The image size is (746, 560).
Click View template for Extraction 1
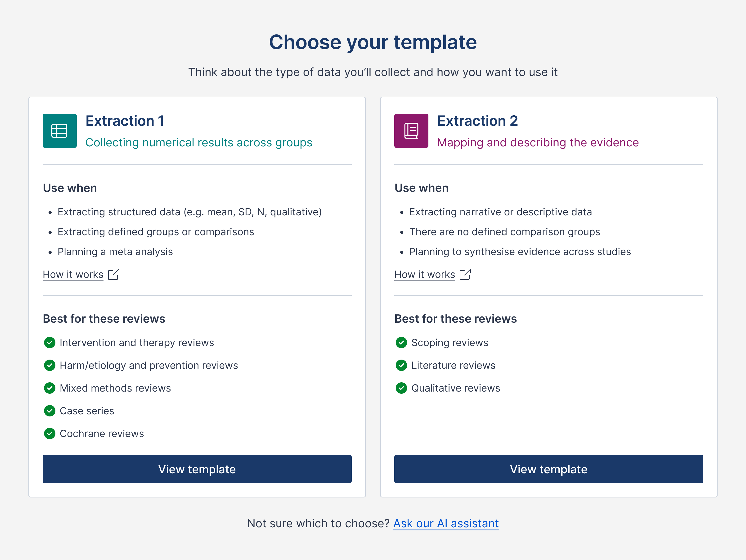click(x=197, y=469)
